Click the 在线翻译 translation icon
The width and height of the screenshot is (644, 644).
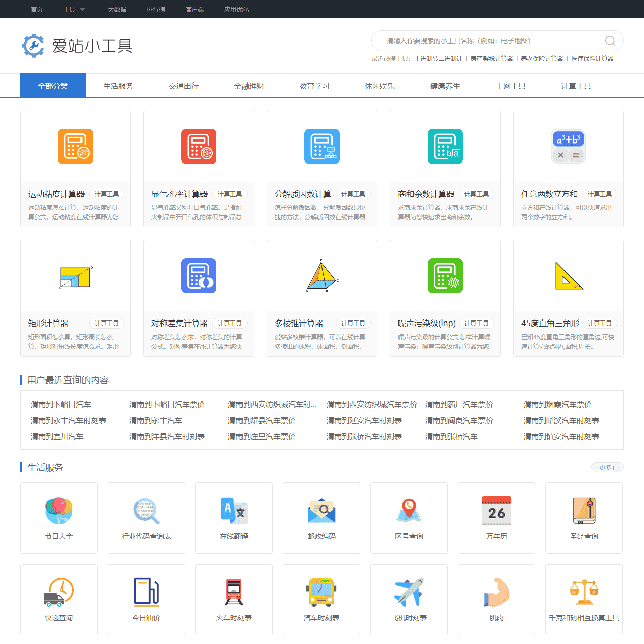click(x=233, y=510)
